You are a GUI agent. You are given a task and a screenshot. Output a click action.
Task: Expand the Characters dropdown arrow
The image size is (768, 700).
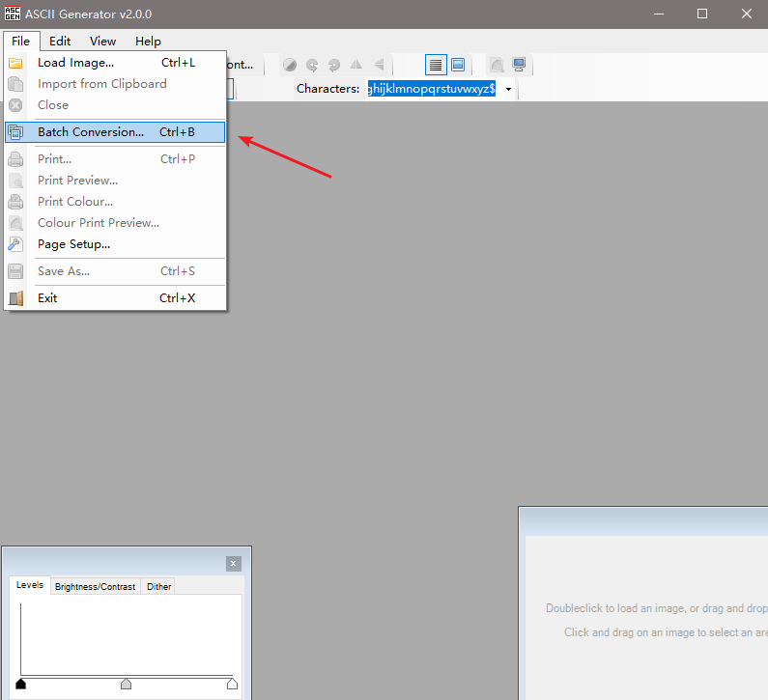(x=508, y=89)
